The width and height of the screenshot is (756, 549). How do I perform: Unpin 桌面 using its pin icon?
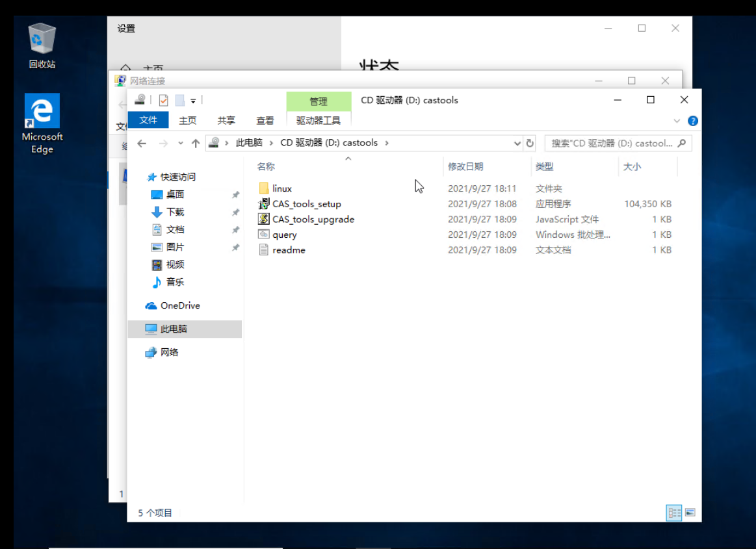point(235,195)
